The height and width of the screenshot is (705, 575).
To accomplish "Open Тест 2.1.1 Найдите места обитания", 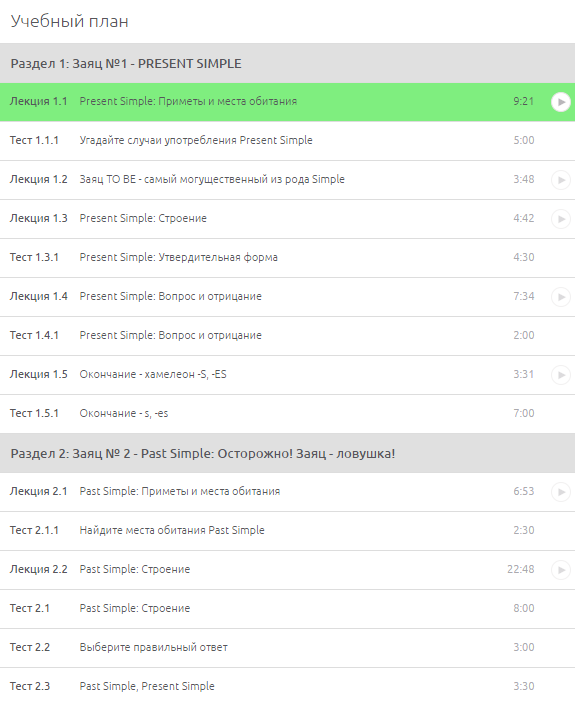I will (x=287, y=531).
